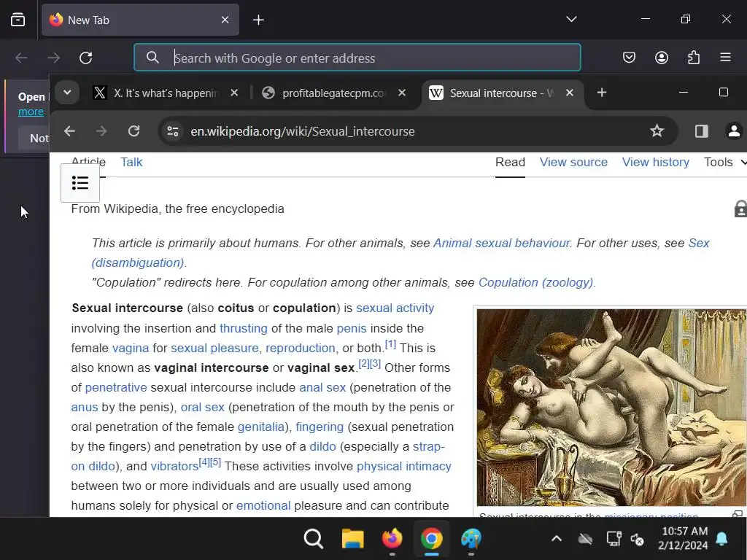This screenshot has height=560, width=747.
Task: Open a new tab in Firefox
Action: [x=258, y=20]
